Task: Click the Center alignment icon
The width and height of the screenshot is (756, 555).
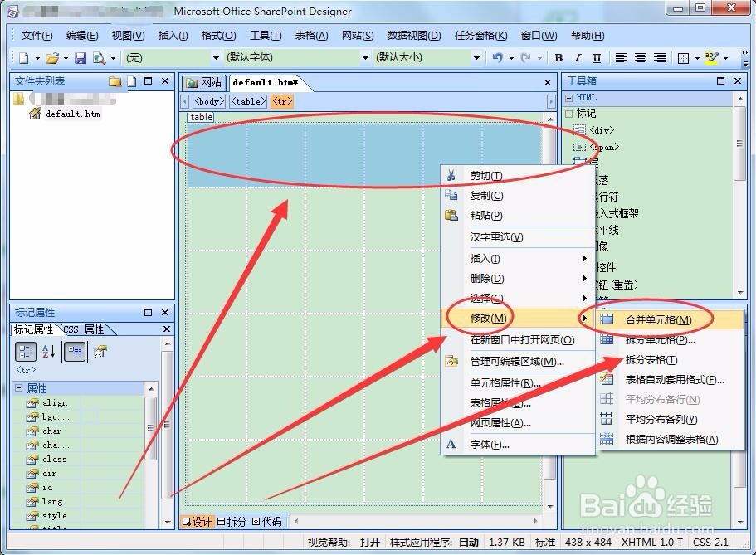Action: point(641,58)
